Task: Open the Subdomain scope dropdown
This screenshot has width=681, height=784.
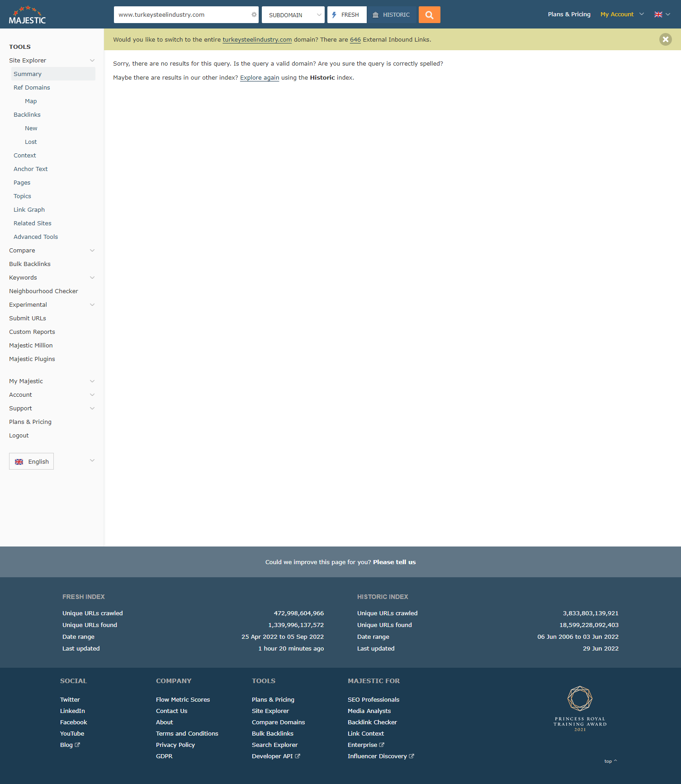Action: 293,15
